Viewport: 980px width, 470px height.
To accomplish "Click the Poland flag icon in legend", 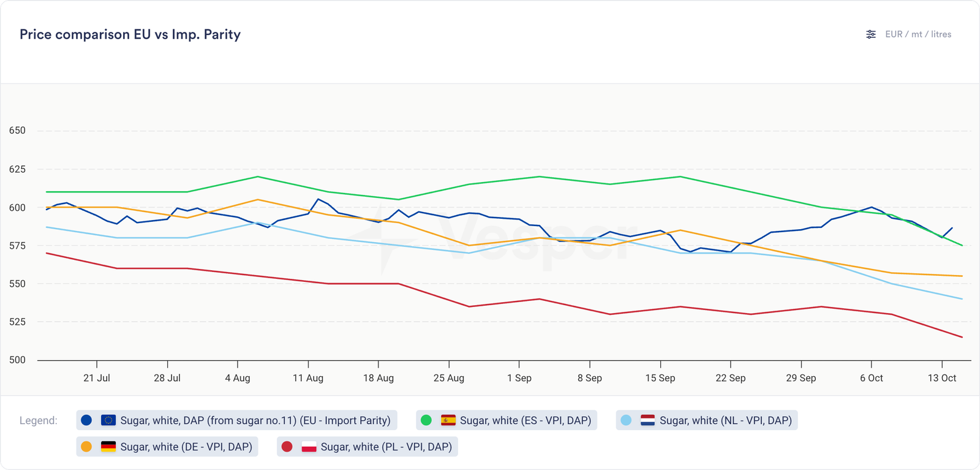I will [309, 447].
